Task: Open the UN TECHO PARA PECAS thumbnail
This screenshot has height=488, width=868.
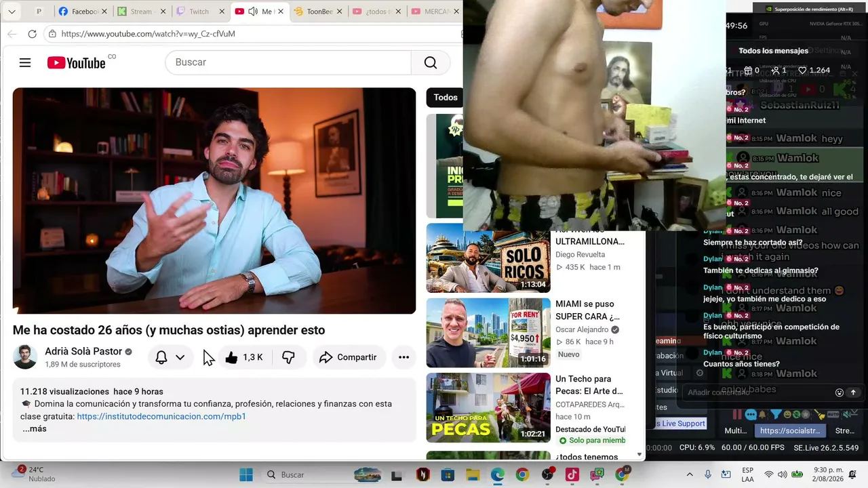Action: click(x=488, y=407)
